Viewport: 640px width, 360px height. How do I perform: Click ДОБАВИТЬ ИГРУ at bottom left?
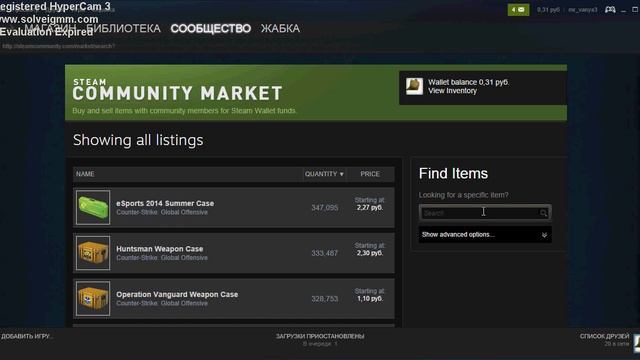27,336
